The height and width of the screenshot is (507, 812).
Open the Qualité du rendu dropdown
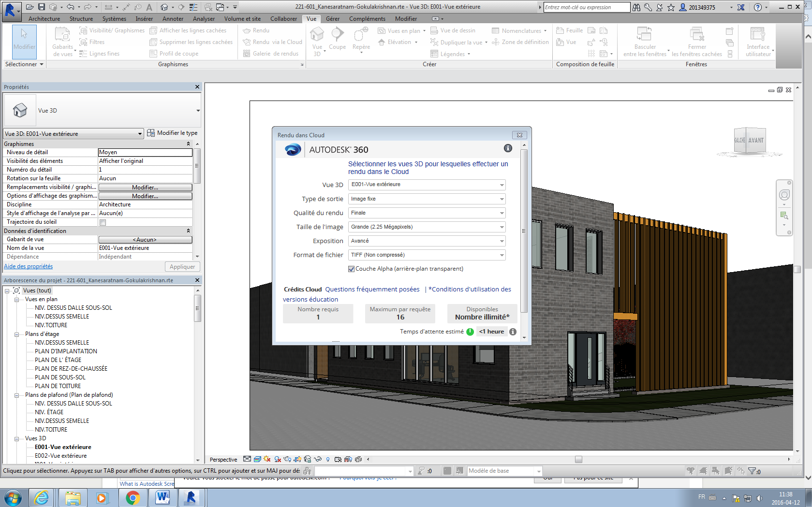point(501,213)
